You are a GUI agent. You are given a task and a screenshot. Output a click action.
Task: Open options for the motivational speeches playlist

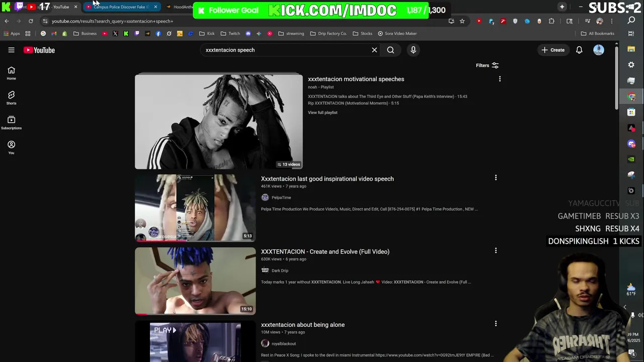(500, 79)
